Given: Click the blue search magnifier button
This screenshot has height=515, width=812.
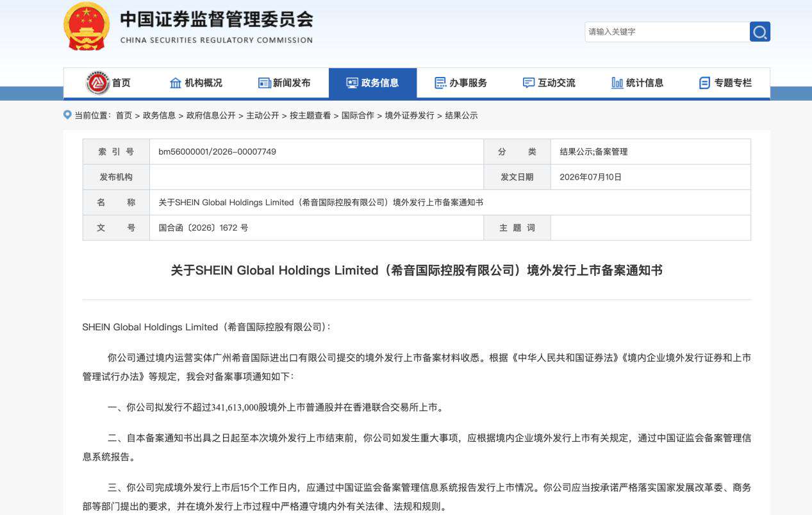Looking at the screenshot, I should pyautogui.click(x=760, y=31).
